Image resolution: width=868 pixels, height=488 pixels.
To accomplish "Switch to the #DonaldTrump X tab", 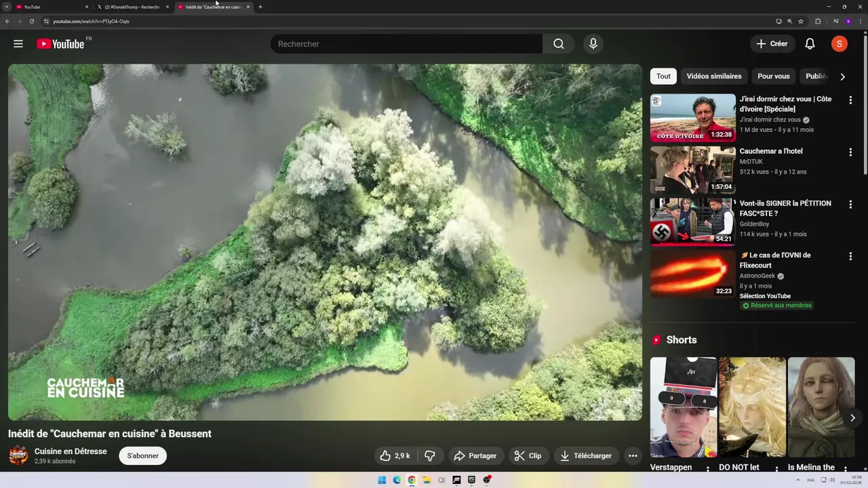I will coord(132,7).
